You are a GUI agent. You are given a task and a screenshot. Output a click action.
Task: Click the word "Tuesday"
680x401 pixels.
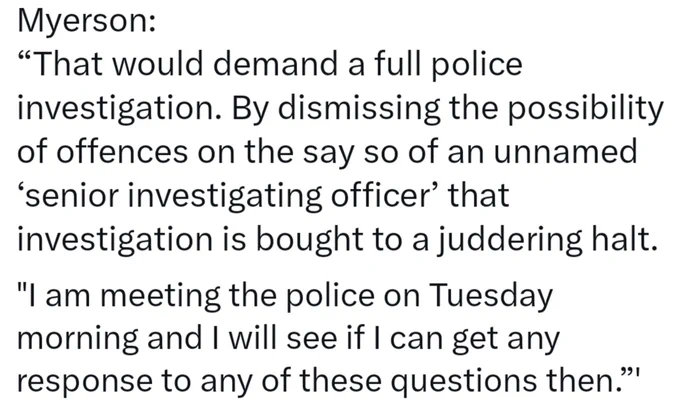click(491, 296)
